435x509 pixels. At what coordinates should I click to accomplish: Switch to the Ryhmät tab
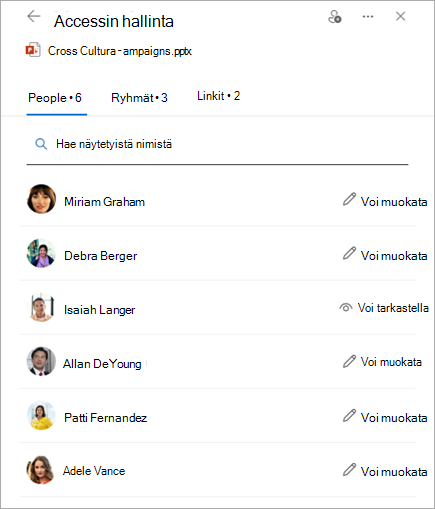click(139, 98)
